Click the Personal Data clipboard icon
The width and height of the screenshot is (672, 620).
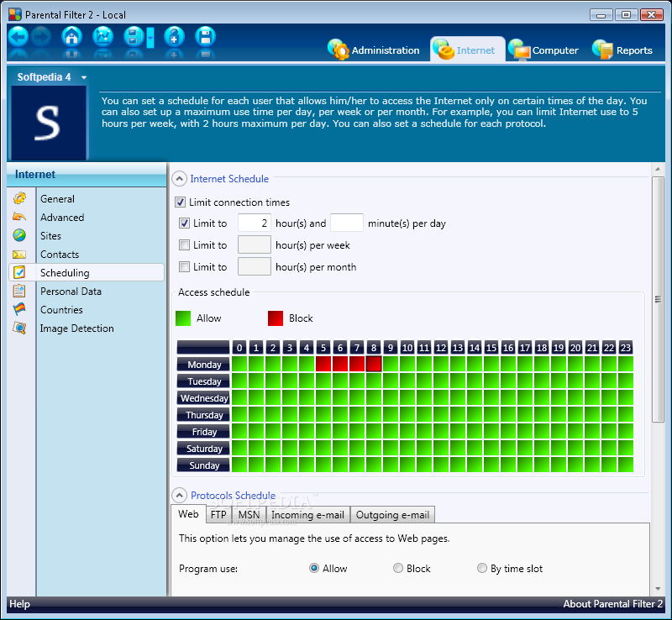point(19,292)
